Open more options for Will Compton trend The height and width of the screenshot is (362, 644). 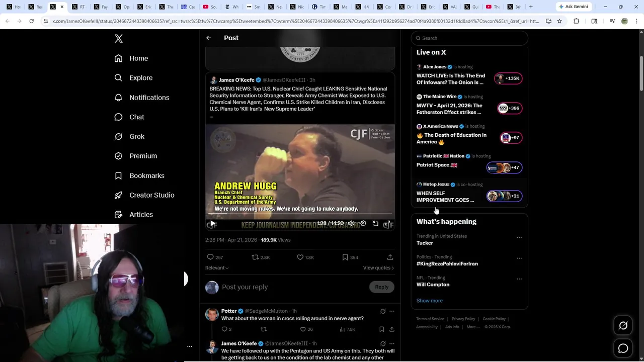519,279
